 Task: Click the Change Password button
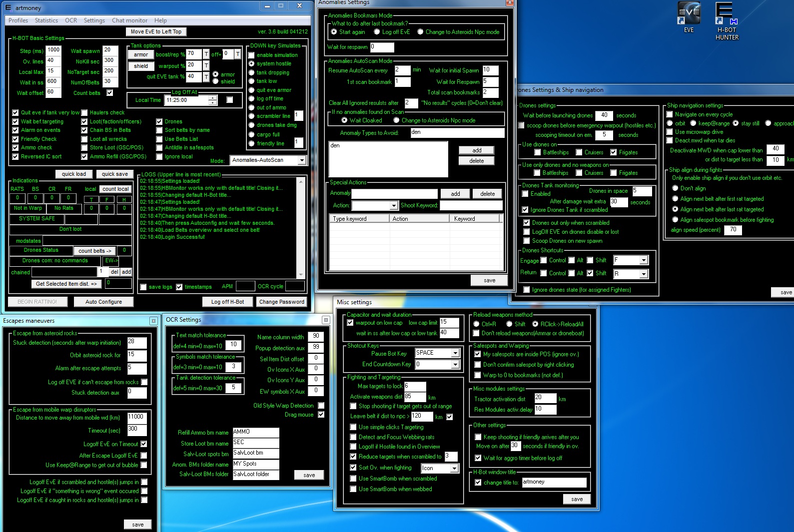(282, 302)
